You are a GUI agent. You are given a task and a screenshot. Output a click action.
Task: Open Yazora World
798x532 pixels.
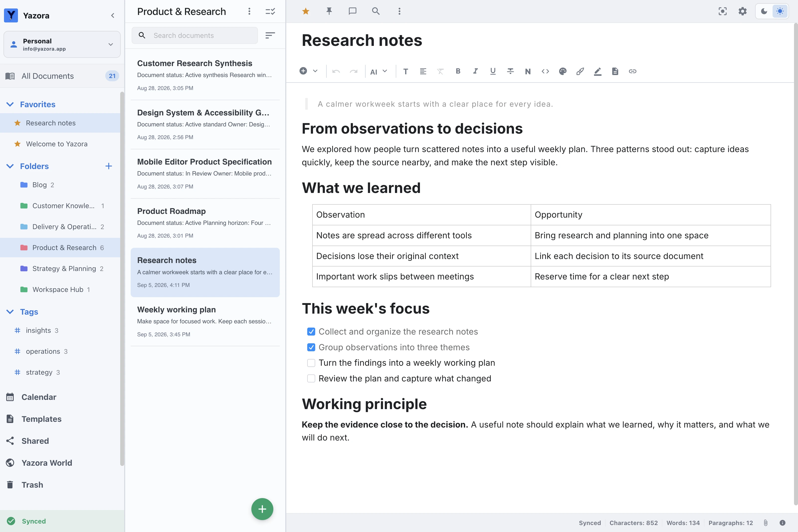tap(39, 463)
